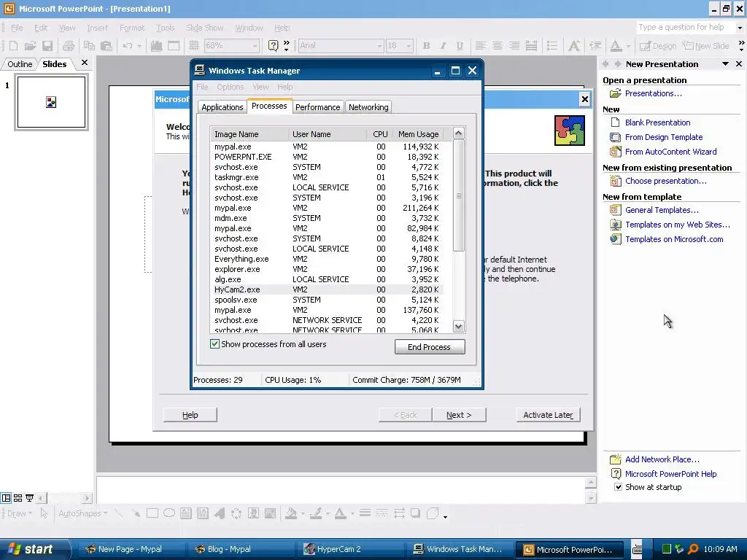Click Templates on Microsoft.com link
The width and height of the screenshot is (747, 560).
[674, 239]
